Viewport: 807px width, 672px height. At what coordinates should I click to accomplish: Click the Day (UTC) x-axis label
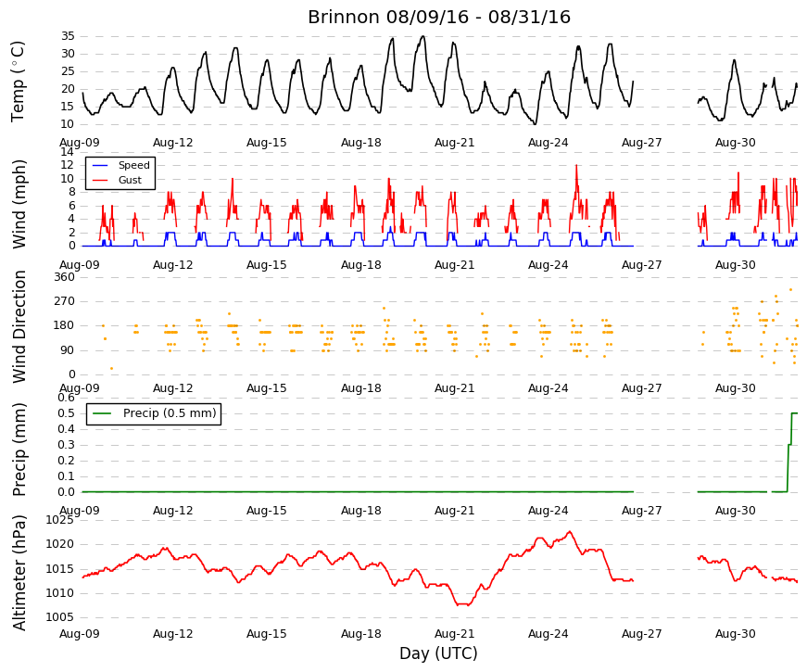pos(438,653)
